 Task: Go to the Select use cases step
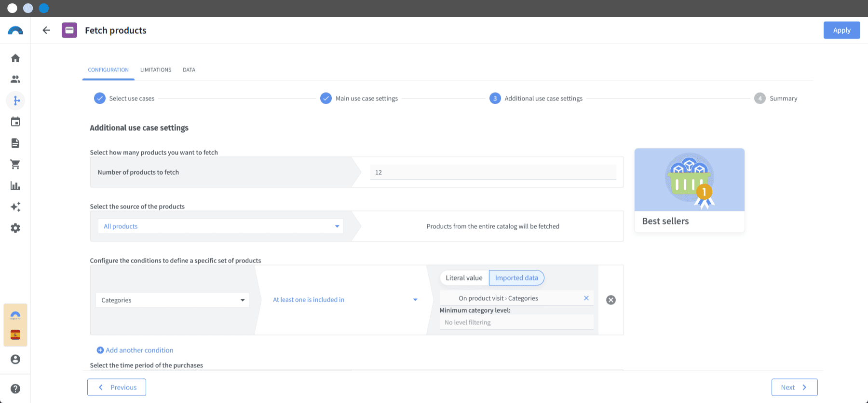coord(124,98)
